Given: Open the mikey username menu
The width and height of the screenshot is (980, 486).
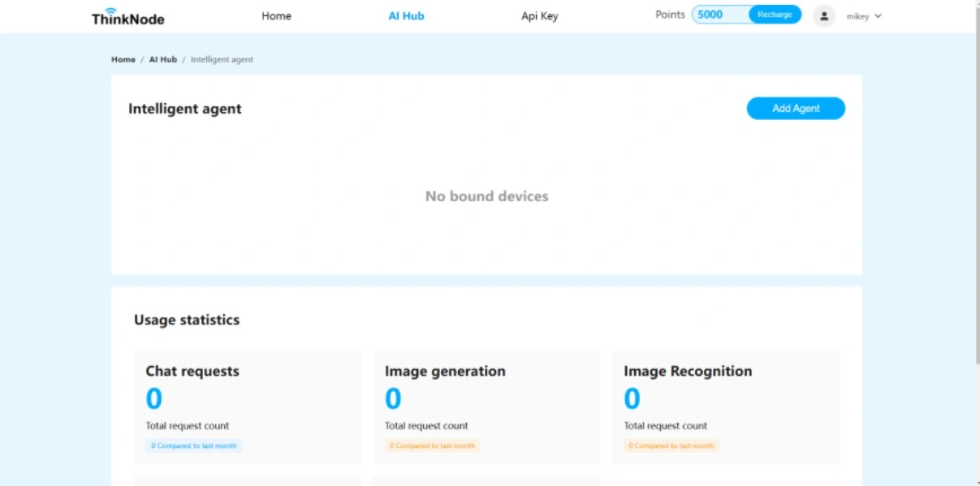Looking at the screenshot, I should click(x=857, y=16).
